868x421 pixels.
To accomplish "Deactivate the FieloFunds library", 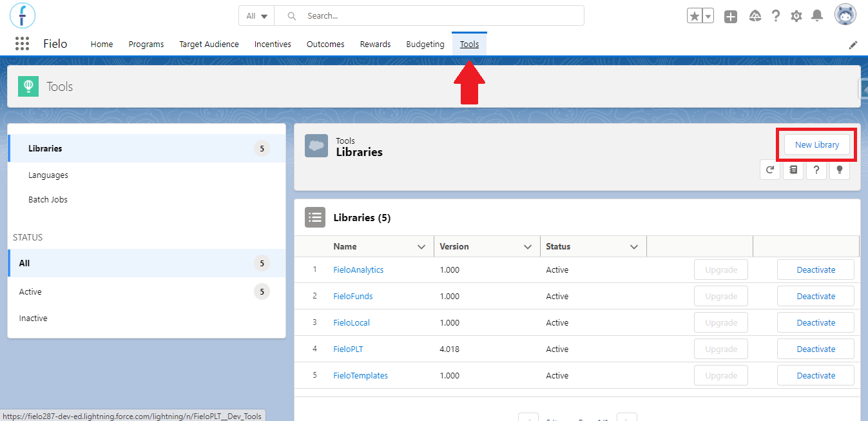I will (816, 296).
